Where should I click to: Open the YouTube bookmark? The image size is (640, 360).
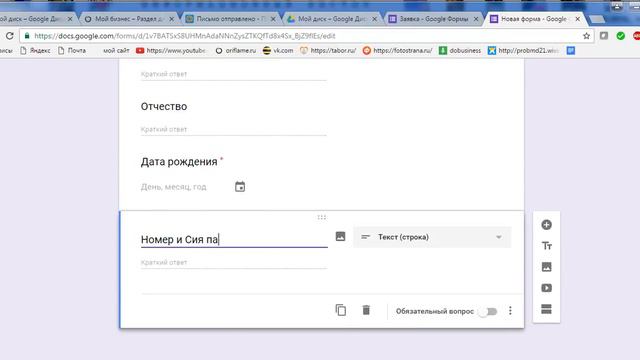point(171,51)
